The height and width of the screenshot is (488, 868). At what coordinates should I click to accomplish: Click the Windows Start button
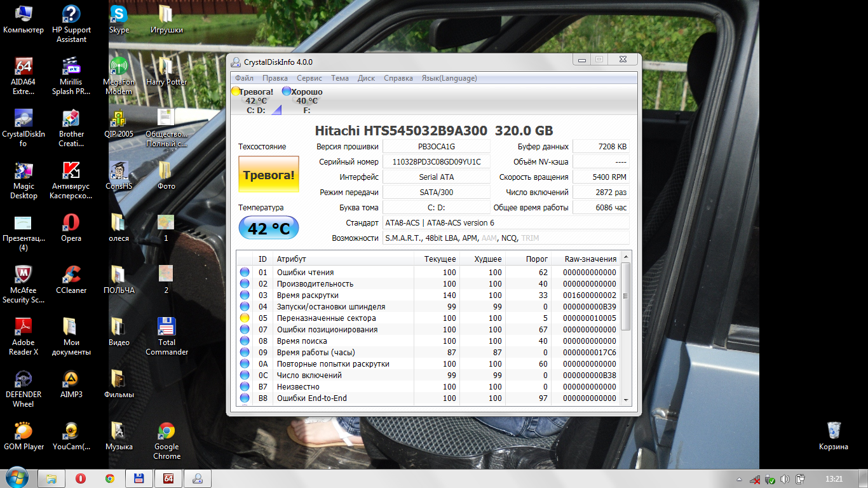click(16, 478)
